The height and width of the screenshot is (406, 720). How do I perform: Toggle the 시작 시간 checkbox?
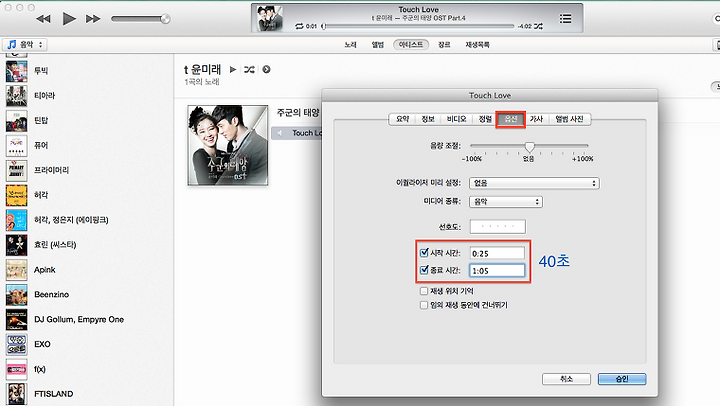coord(424,253)
